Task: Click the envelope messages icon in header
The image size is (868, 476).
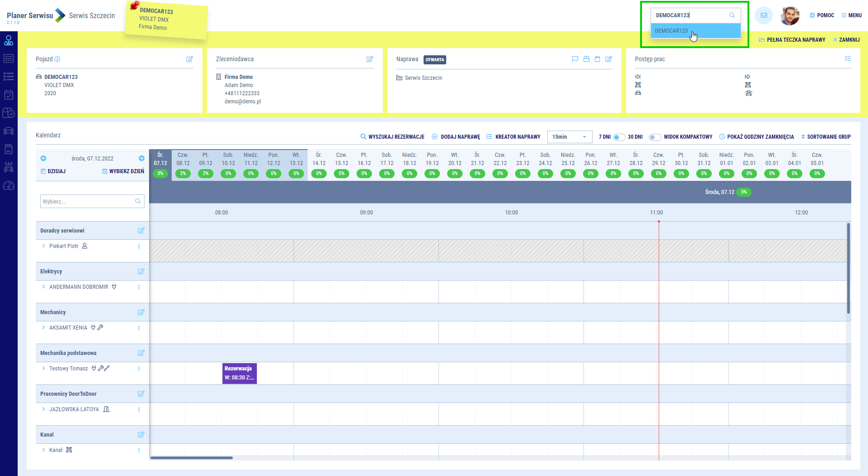Action: (x=764, y=15)
